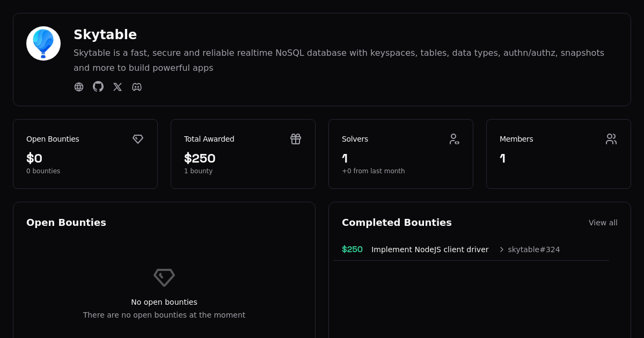
Task: Open the skytable#324 issue reference
Action: (x=534, y=249)
